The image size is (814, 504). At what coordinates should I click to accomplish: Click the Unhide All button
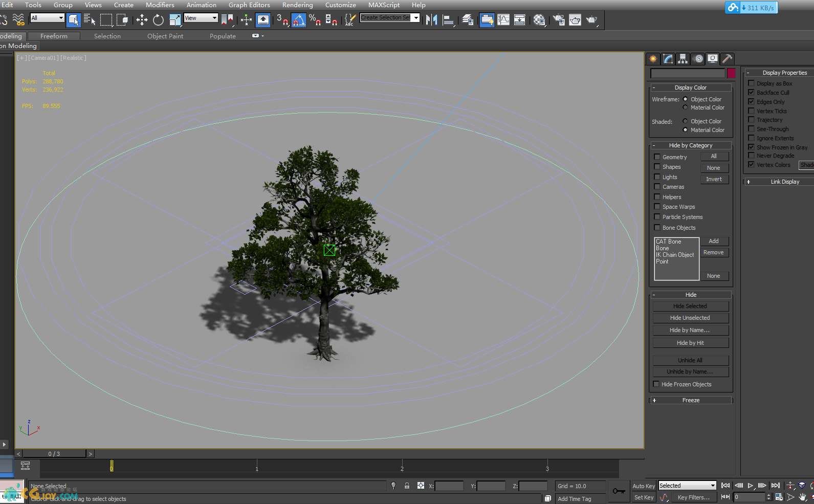tap(690, 360)
